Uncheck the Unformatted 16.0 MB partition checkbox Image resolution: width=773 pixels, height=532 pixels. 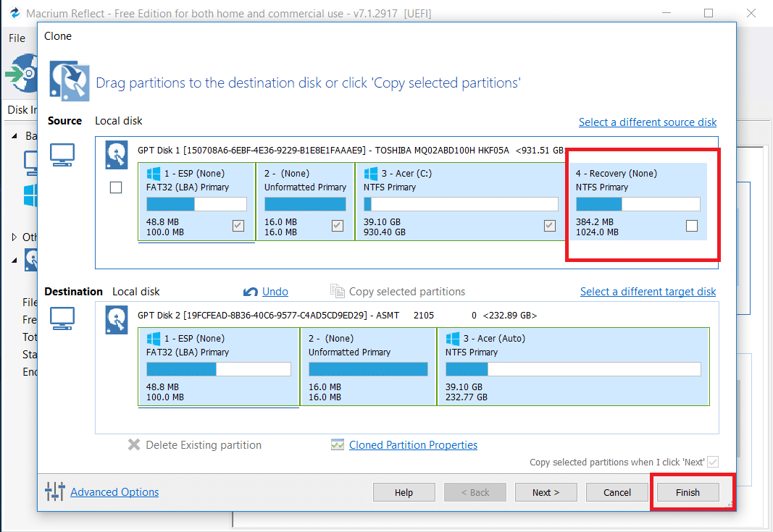tap(337, 226)
